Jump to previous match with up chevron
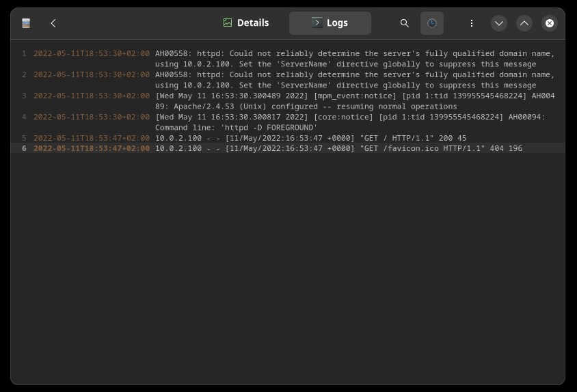 tap(524, 23)
